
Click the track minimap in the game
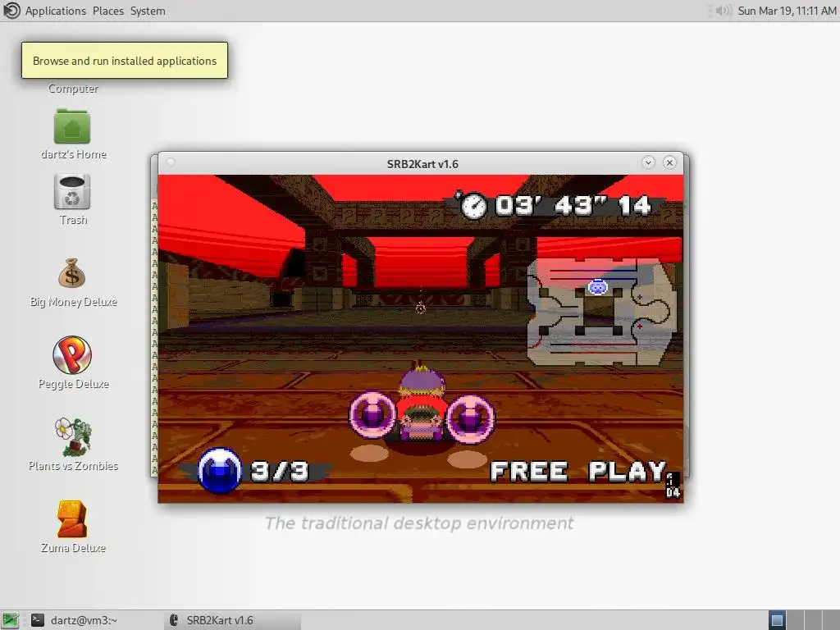pos(601,312)
